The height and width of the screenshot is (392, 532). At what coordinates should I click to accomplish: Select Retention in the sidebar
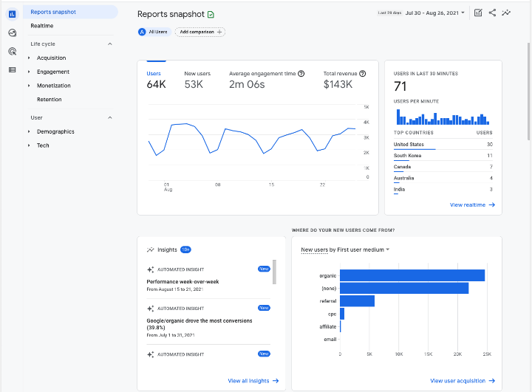coord(50,99)
